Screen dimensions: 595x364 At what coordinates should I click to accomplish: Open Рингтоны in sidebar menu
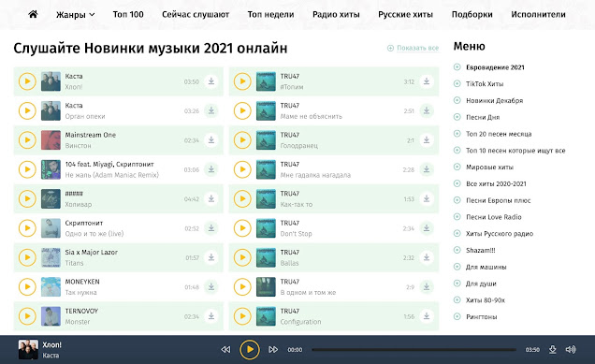pyautogui.click(x=482, y=316)
